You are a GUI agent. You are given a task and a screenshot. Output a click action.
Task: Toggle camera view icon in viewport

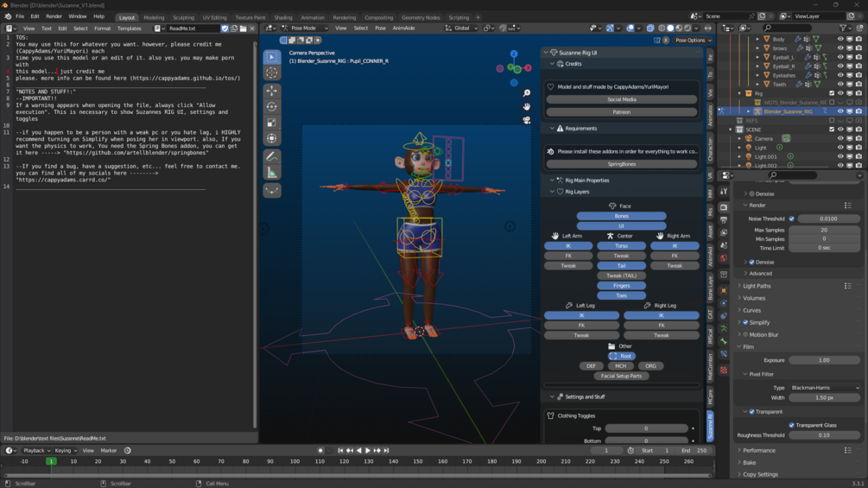coord(527,120)
